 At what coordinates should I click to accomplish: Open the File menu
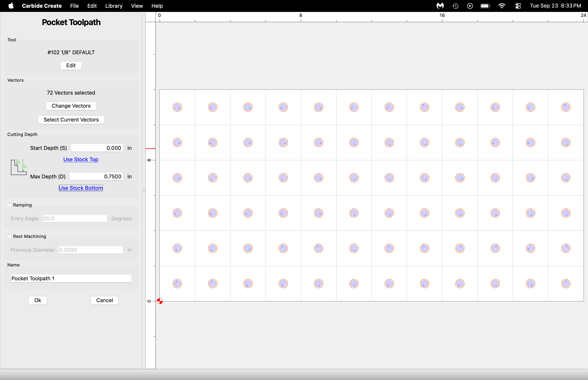click(x=74, y=6)
